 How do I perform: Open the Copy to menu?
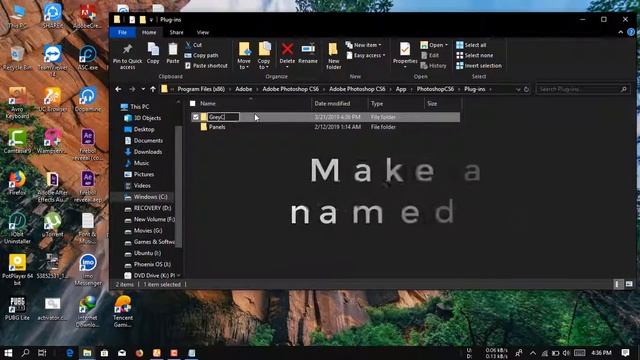[x=264, y=56]
